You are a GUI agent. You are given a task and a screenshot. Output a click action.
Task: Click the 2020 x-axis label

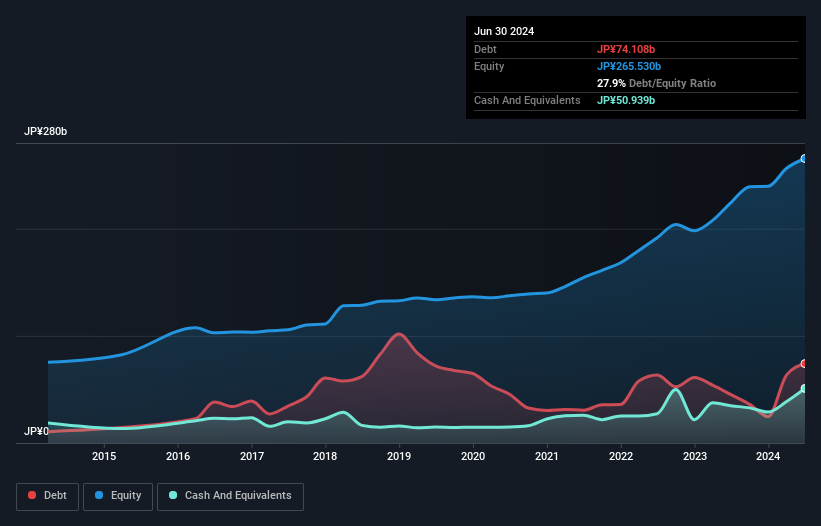pyautogui.click(x=473, y=456)
